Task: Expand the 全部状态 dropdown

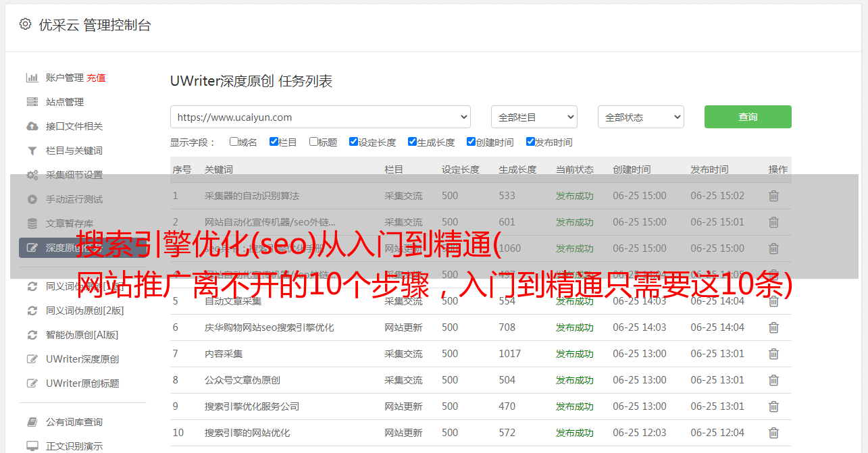Action: pyautogui.click(x=641, y=117)
